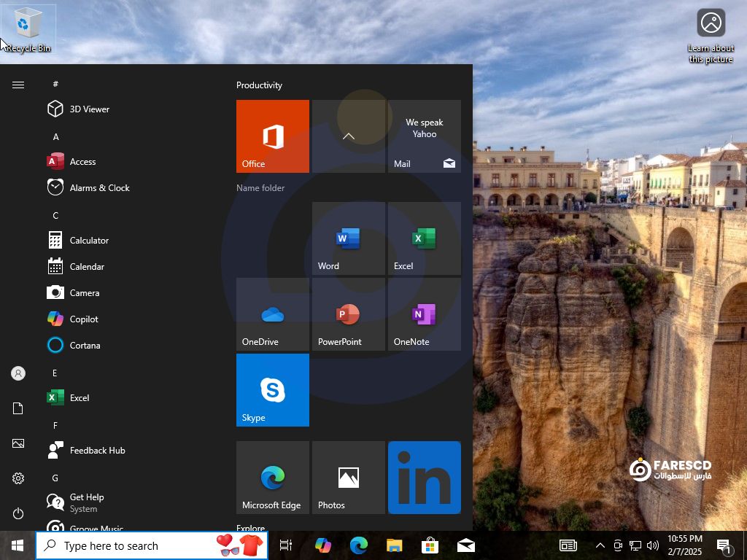Click the Power button in the Start menu
The height and width of the screenshot is (560, 747).
point(18,513)
